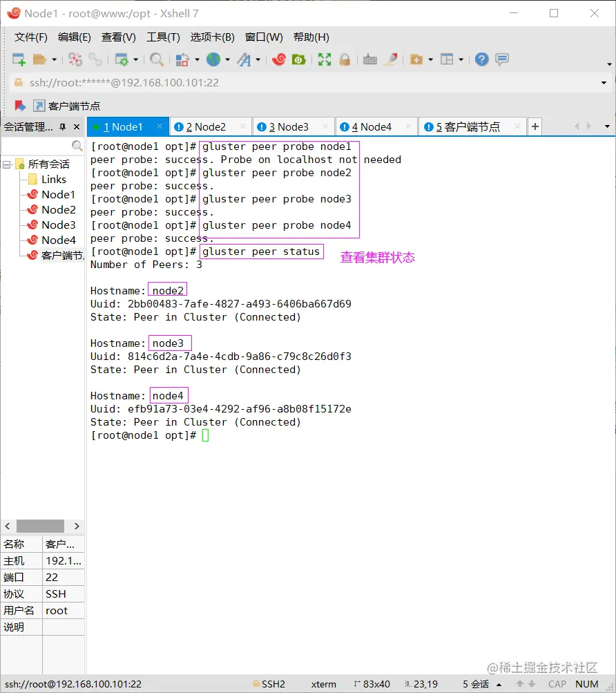Close the 1 Node1 tab
The height and width of the screenshot is (693, 616).
pyautogui.click(x=160, y=126)
